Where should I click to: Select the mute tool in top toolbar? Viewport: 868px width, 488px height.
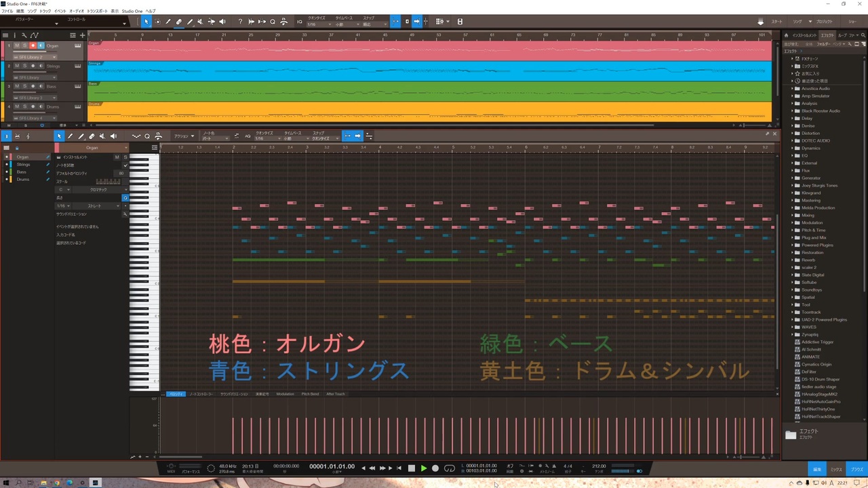(x=201, y=22)
